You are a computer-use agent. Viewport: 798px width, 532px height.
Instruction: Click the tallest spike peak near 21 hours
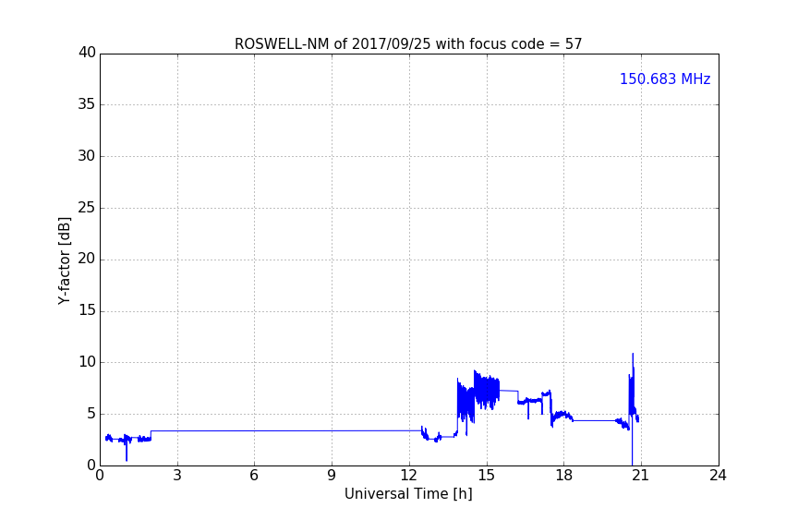tap(633, 355)
